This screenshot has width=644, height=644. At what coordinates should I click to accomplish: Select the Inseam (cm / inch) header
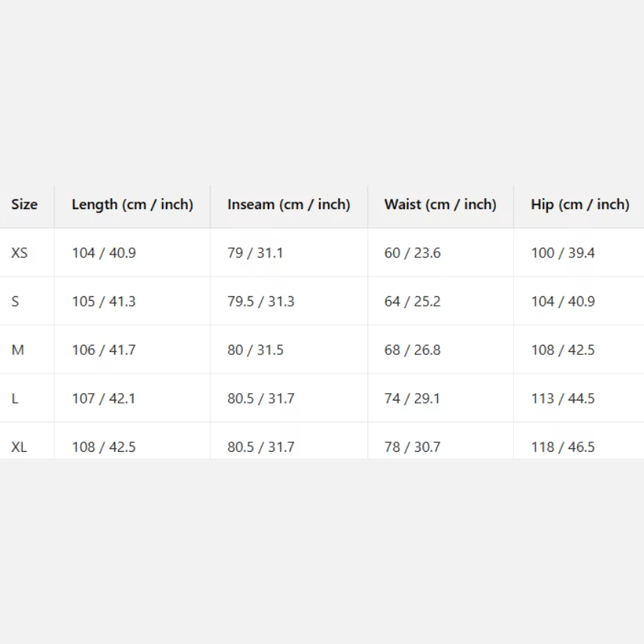click(x=288, y=205)
